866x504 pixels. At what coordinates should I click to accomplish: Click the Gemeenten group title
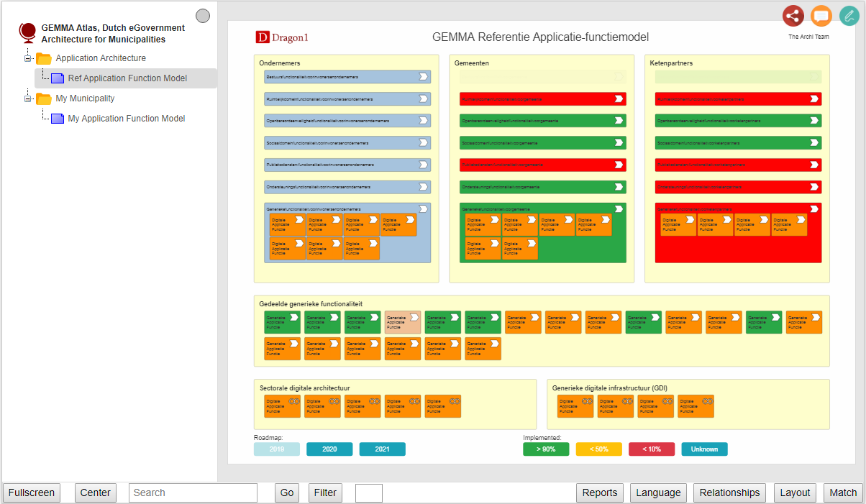point(472,63)
